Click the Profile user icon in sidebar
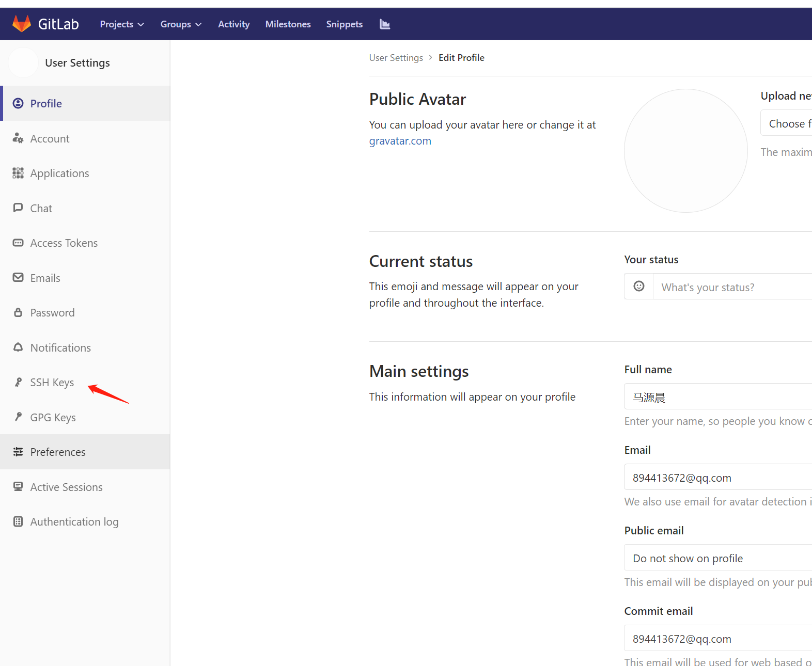Image resolution: width=812 pixels, height=666 pixels. coord(18,103)
